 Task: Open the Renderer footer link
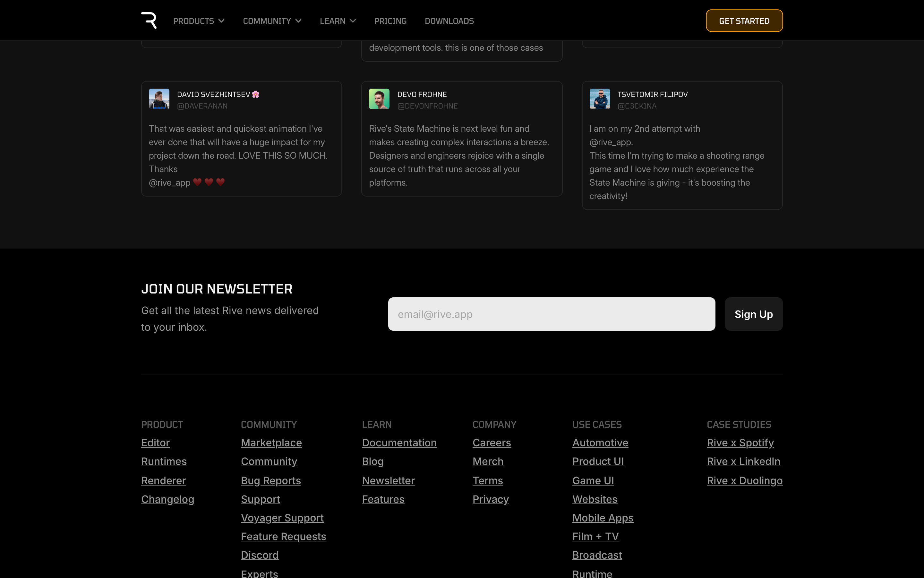[x=163, y=480]
